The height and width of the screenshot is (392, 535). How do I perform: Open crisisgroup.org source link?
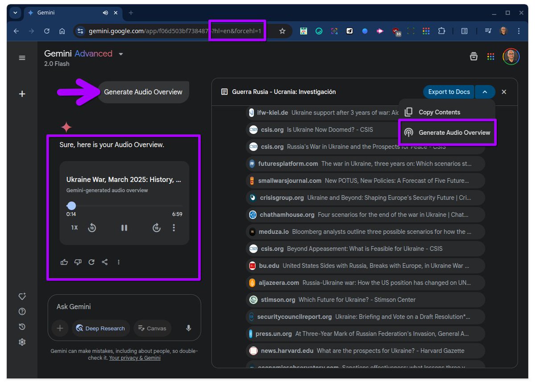click(366, 198)
